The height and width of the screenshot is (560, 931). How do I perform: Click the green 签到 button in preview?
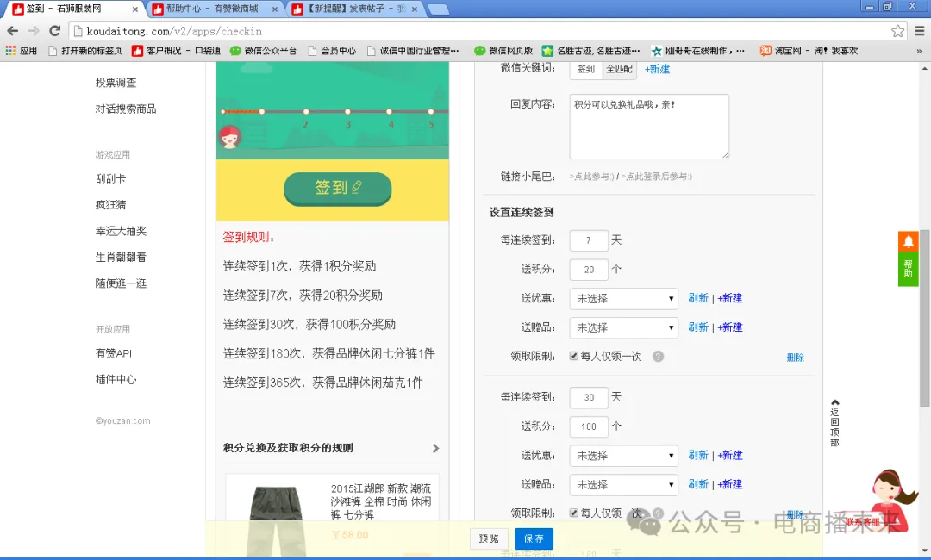[x=337, y=188]
